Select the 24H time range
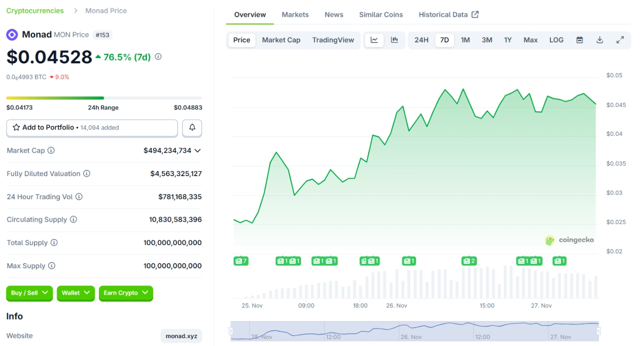The height and width of the screenshot is (346, 644). [421, 40]
